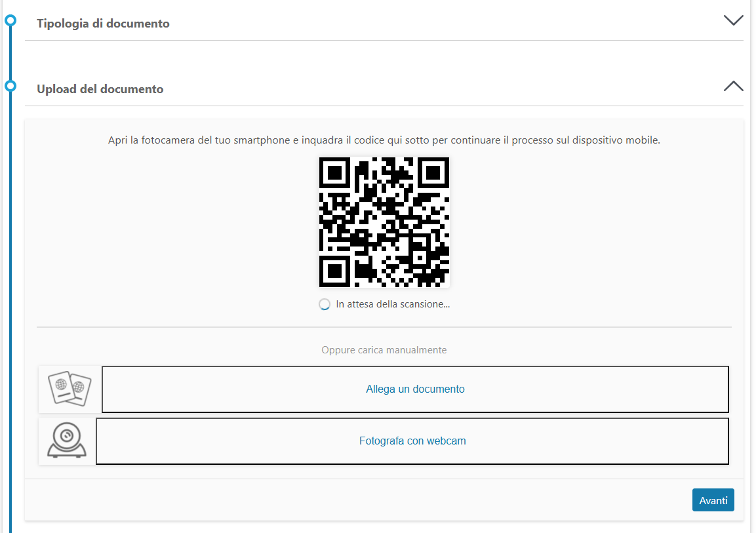The image size is (756, 533).
Task: Proceed with the Avanti button
Action: pyautogui.click(x=713, y=500)
